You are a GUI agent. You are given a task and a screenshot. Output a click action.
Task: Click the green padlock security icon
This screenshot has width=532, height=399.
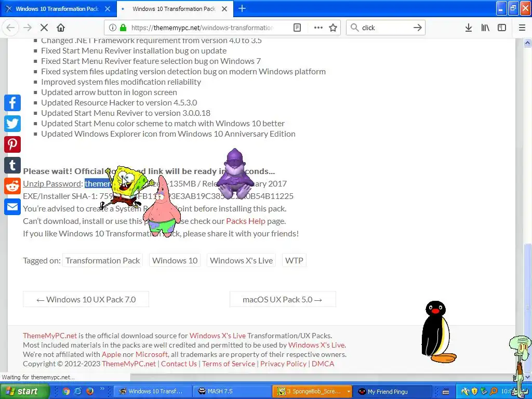(x=123, y=28)
